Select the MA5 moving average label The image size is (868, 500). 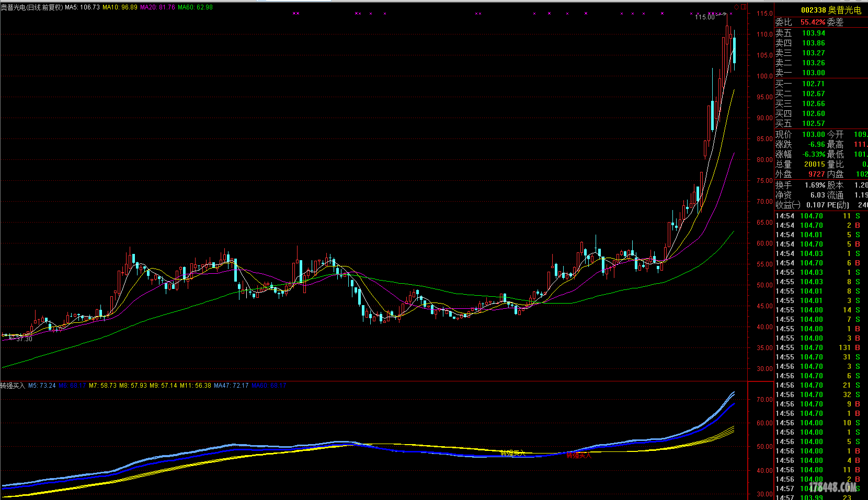point(82,7)
